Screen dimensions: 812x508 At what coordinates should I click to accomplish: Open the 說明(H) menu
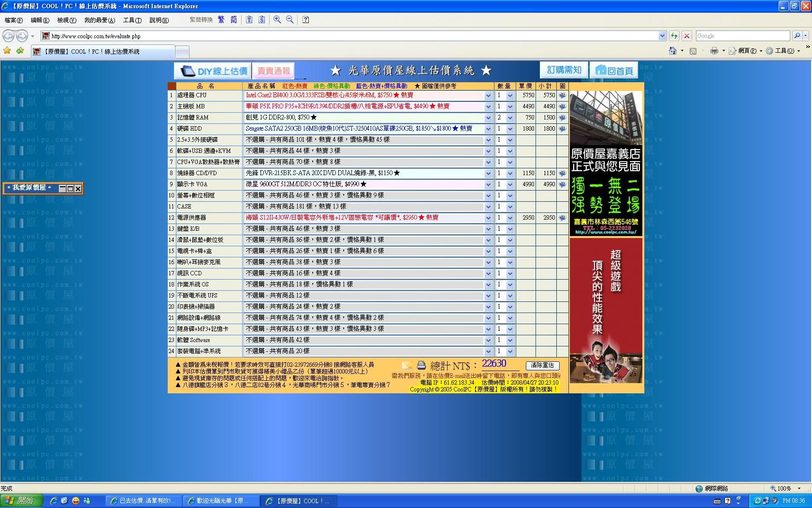point(159,20)
